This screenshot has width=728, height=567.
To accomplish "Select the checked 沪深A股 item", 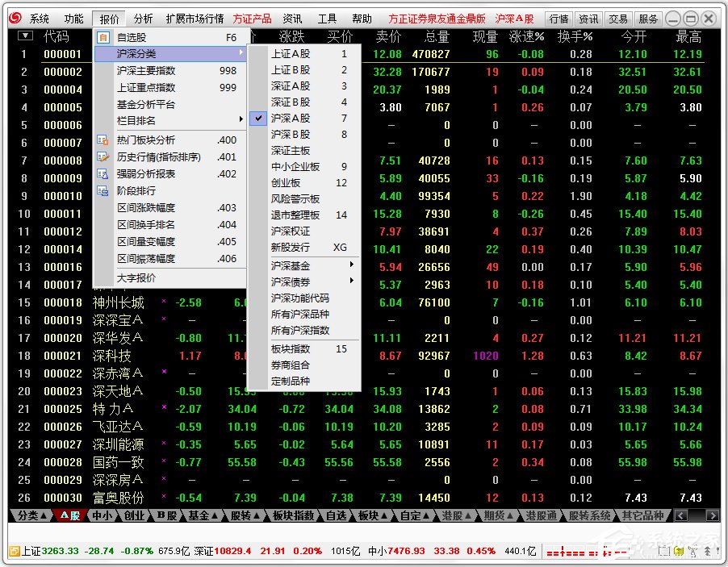I will [x=304, y=119].
